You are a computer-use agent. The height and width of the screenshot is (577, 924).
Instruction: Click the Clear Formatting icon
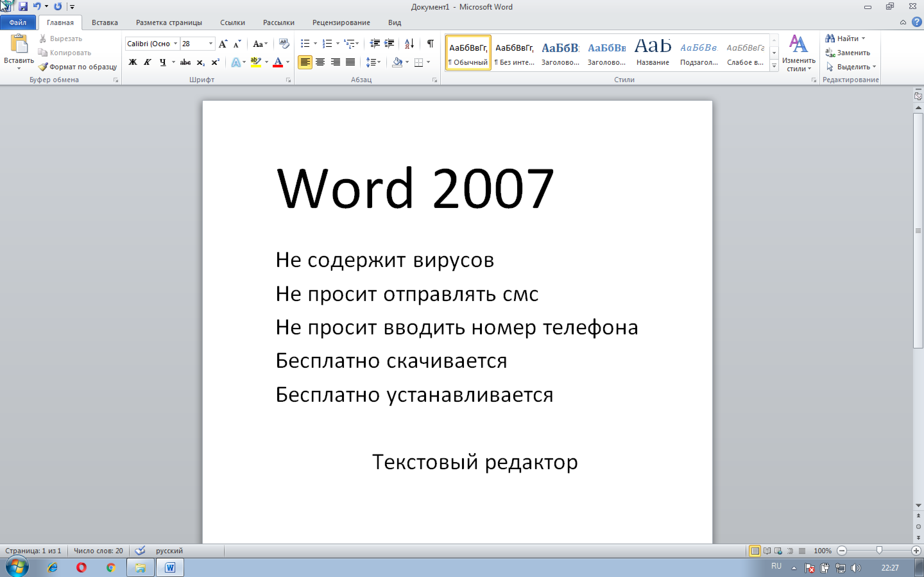pyautogui.click(x=284, y=44)
